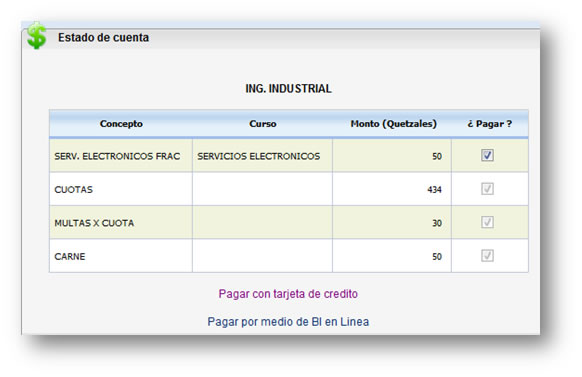The width and height of the screenshot is (582, 377).
Task: Select the SERV. ELECTRONICOS FRAC concept cell
Action: [x=121, y=156]
